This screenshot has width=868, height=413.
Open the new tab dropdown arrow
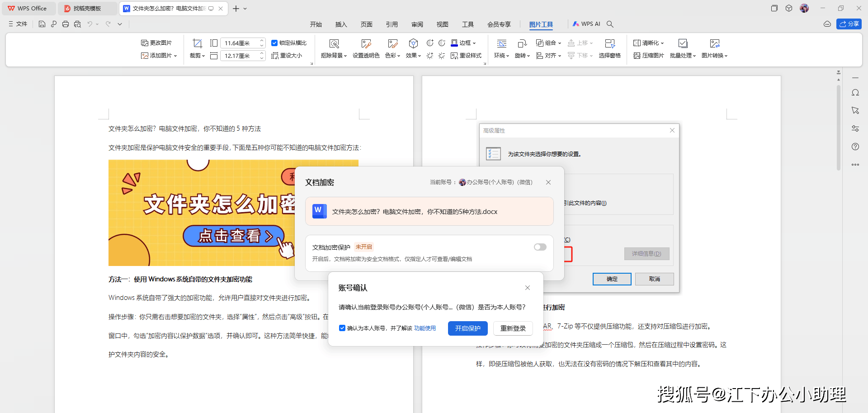[x=245, y=9]
